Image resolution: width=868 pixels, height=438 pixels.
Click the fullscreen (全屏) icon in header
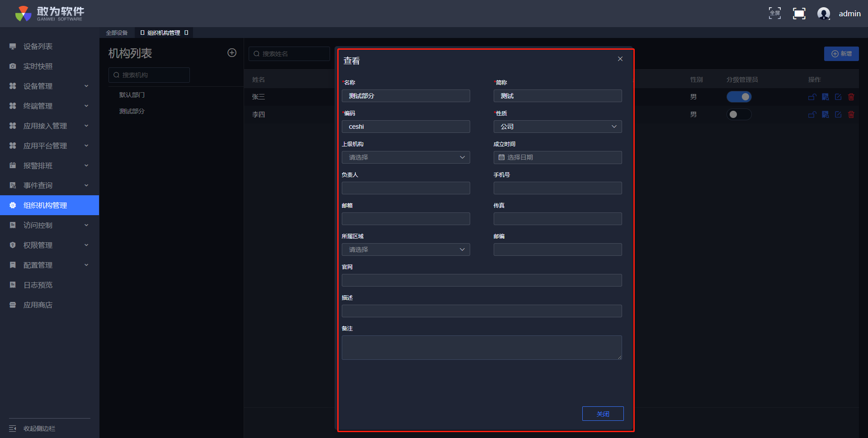pos(774,14)
